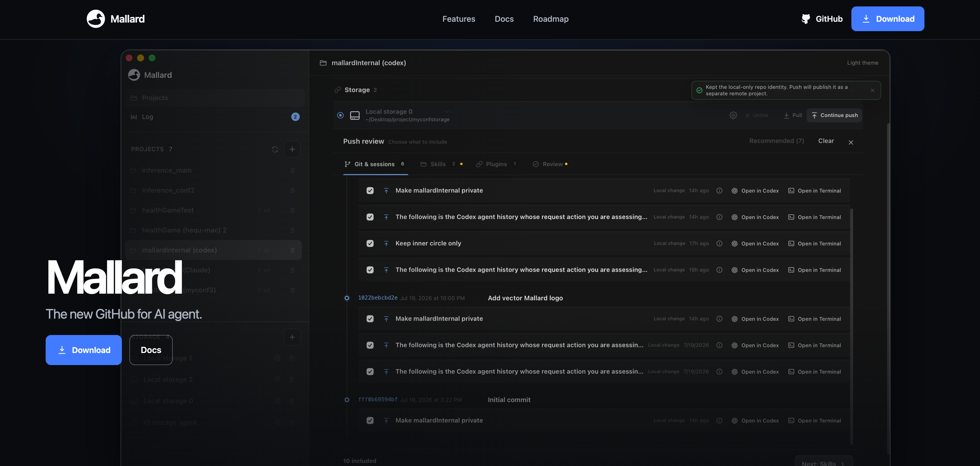
Task: Select the inference_main project
Action: coord(213,170)
